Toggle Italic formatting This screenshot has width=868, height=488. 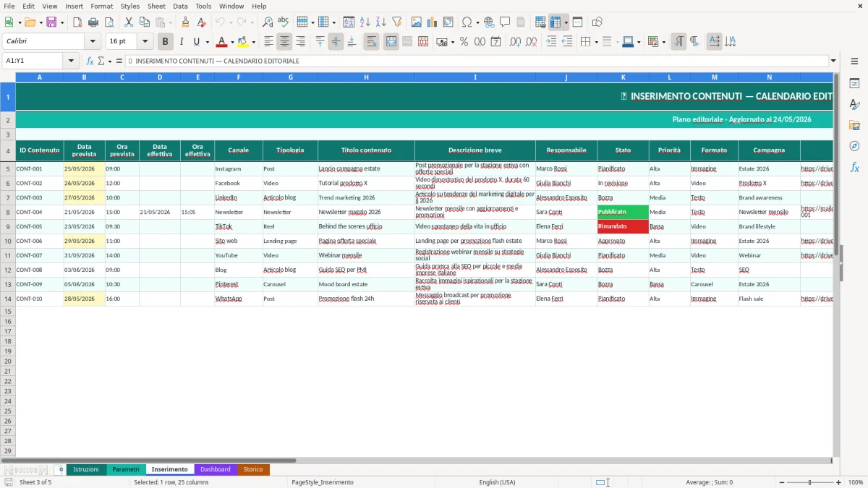(182, 42)
